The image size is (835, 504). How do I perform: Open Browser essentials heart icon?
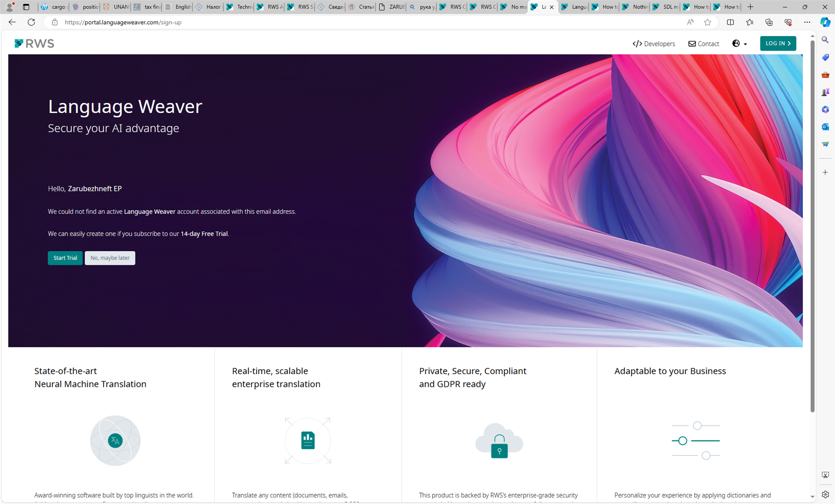coord(788,22)
